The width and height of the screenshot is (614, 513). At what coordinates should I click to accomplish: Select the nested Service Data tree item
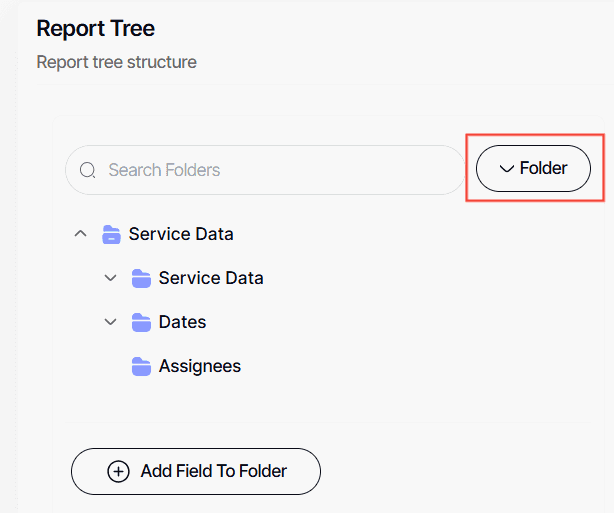tap(211, 278)
